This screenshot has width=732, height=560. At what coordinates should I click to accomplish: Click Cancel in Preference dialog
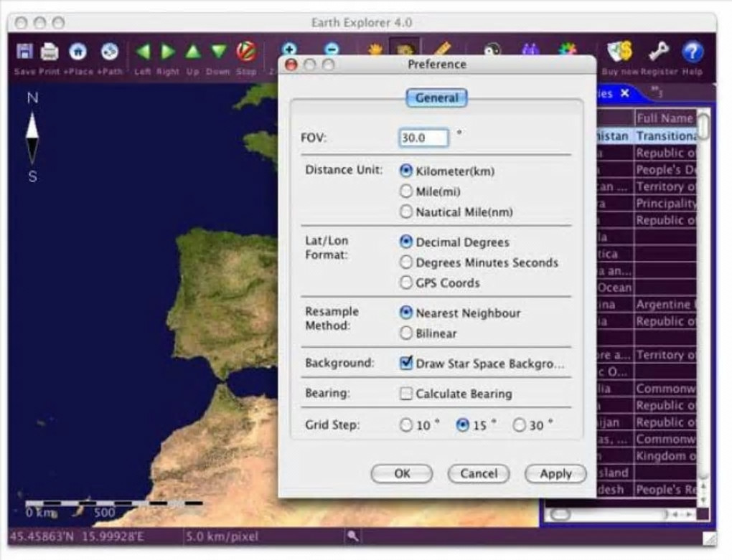tap(479, 474)
